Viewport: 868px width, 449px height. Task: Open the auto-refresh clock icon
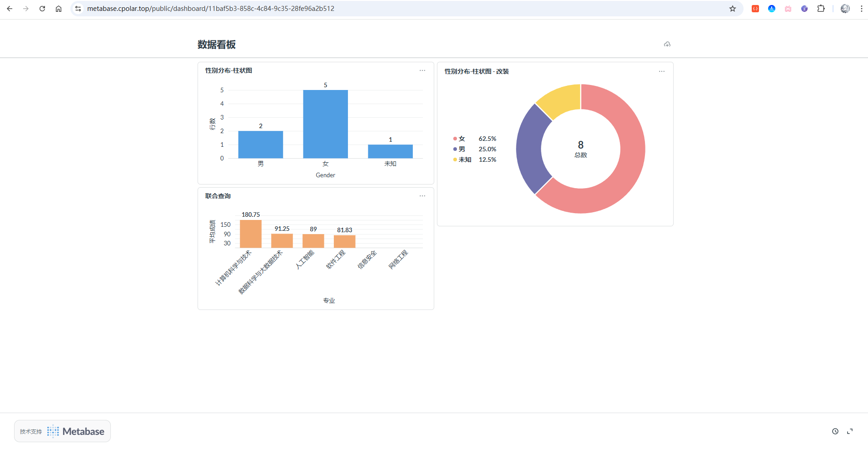point(835,431)
